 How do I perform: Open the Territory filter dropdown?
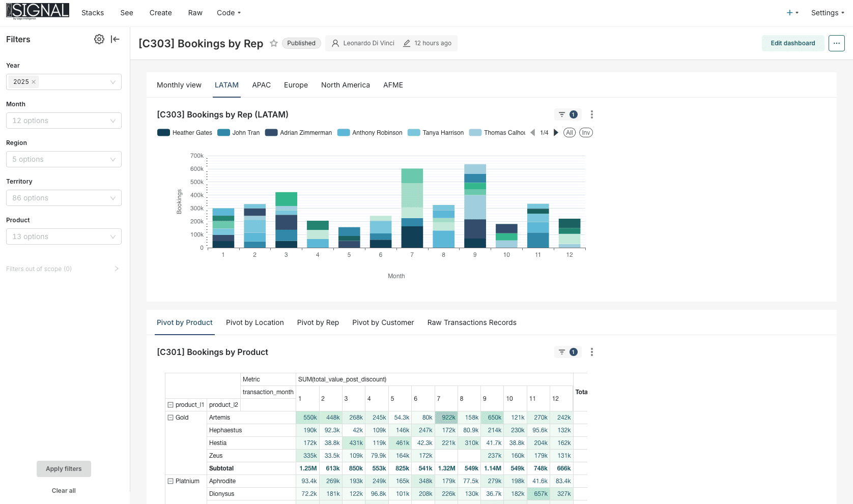pos(64,198)
